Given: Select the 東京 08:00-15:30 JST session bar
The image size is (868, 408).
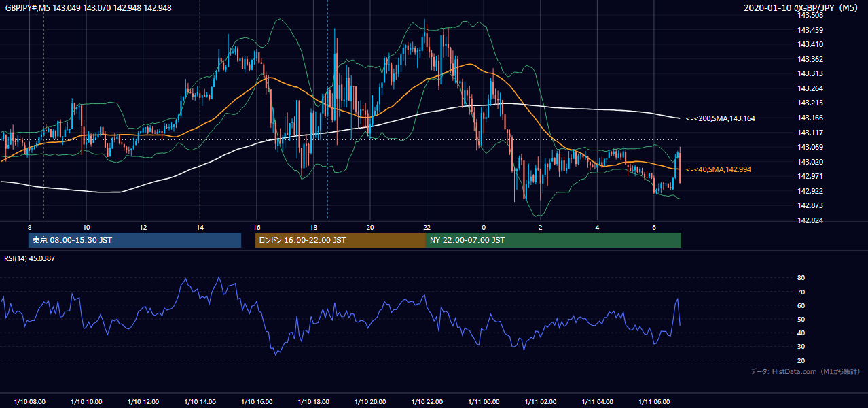Looking at the screenshot, I should (134, 240).
